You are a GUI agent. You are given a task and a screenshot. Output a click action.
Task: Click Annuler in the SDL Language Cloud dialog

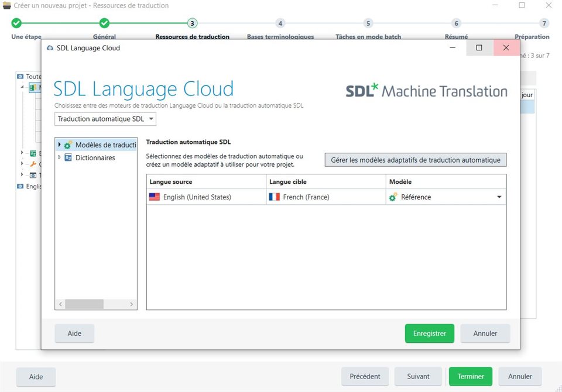[x=485, y=333]
